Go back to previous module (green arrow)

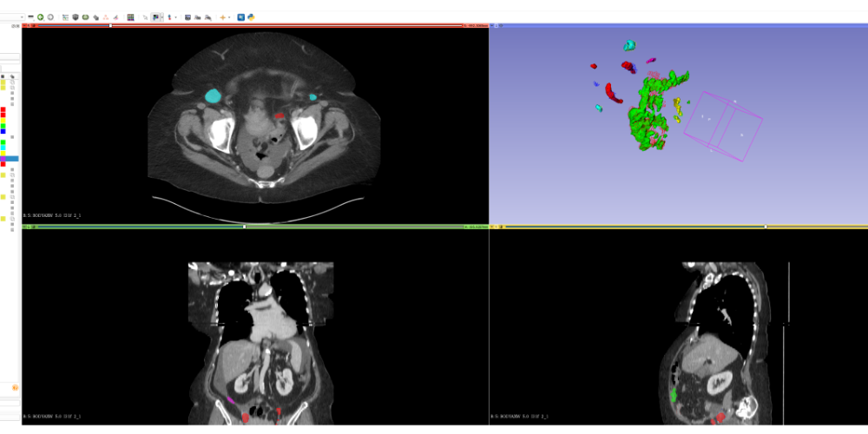pos(41,17)
